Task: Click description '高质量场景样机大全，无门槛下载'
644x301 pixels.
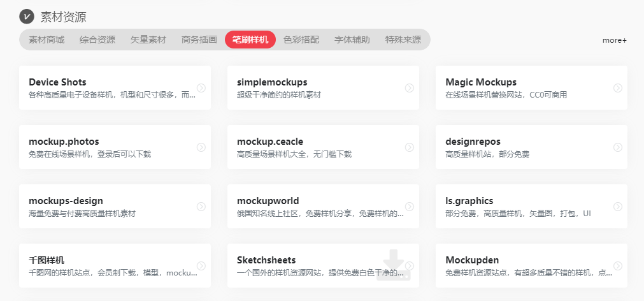Action: pyautogui.click(x=294, y=154)
